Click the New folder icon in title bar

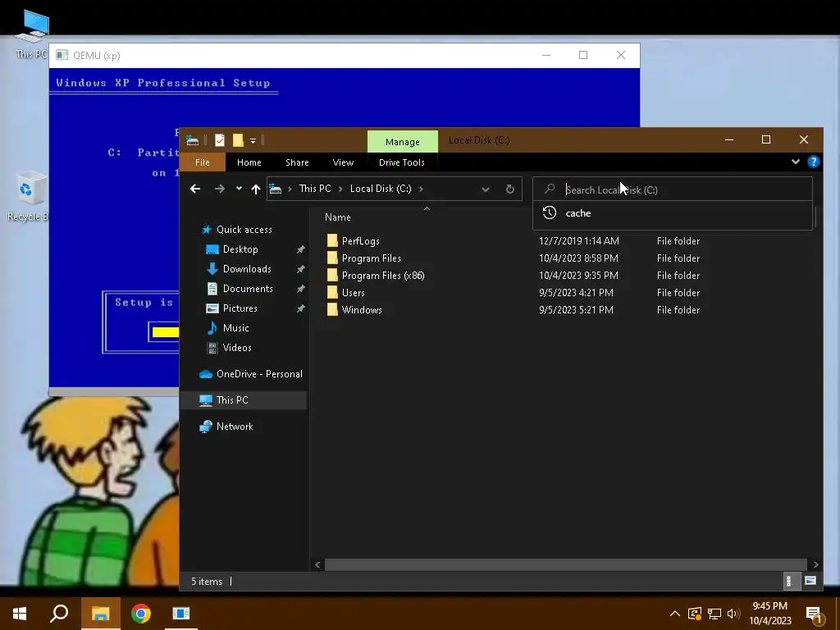(238, 140)
